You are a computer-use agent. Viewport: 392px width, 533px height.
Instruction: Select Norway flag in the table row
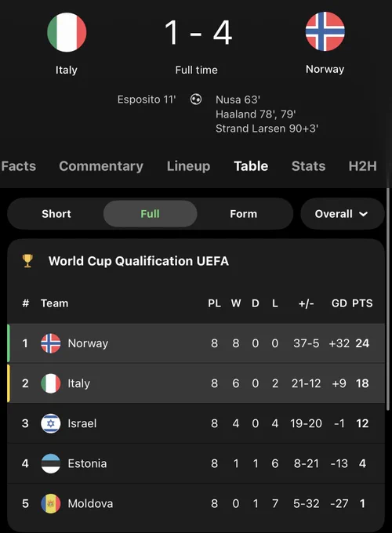tap(51, 343)
